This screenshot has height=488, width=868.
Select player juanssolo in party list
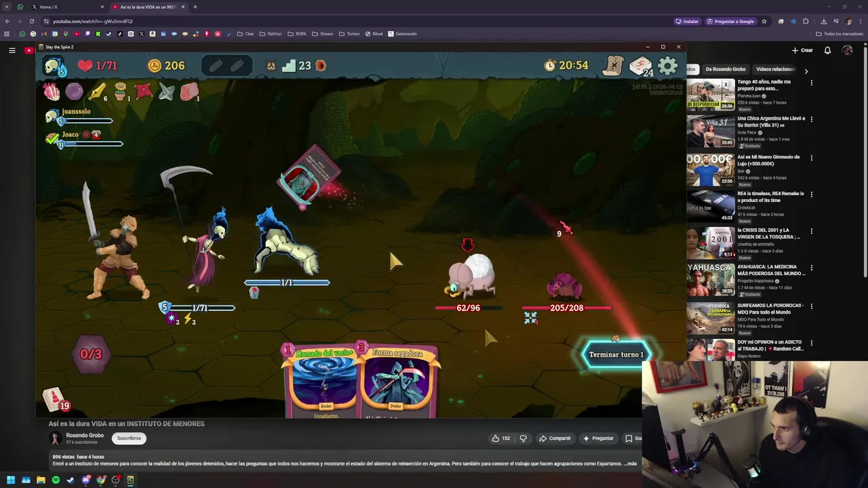(x=76, y=111)
